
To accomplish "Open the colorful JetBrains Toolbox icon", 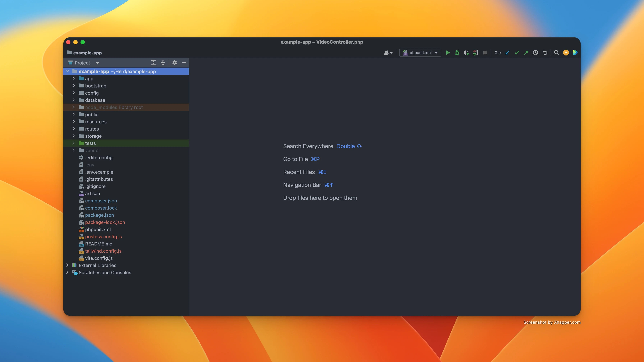I will [575, 53].
